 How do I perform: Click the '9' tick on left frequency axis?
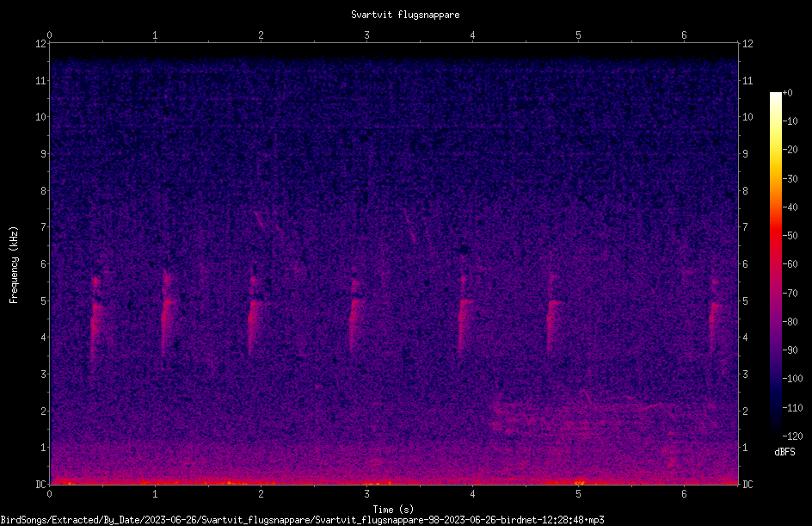44,154
